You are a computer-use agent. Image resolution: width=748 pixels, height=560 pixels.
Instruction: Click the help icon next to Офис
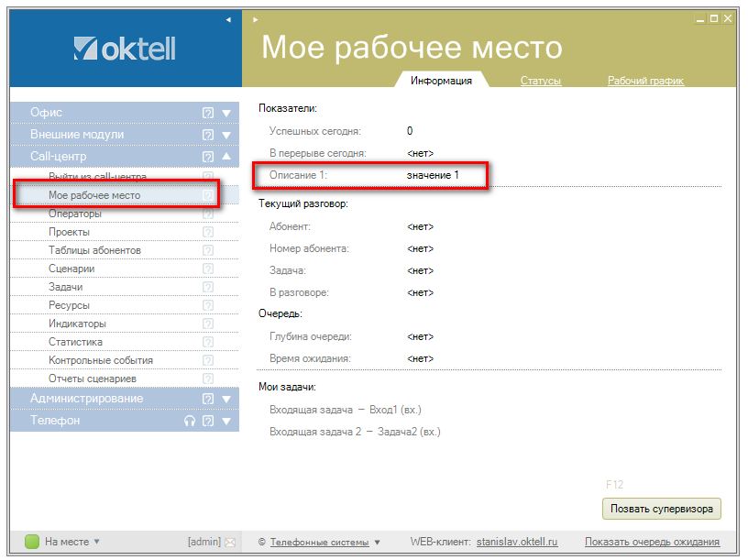coord(208,113)
